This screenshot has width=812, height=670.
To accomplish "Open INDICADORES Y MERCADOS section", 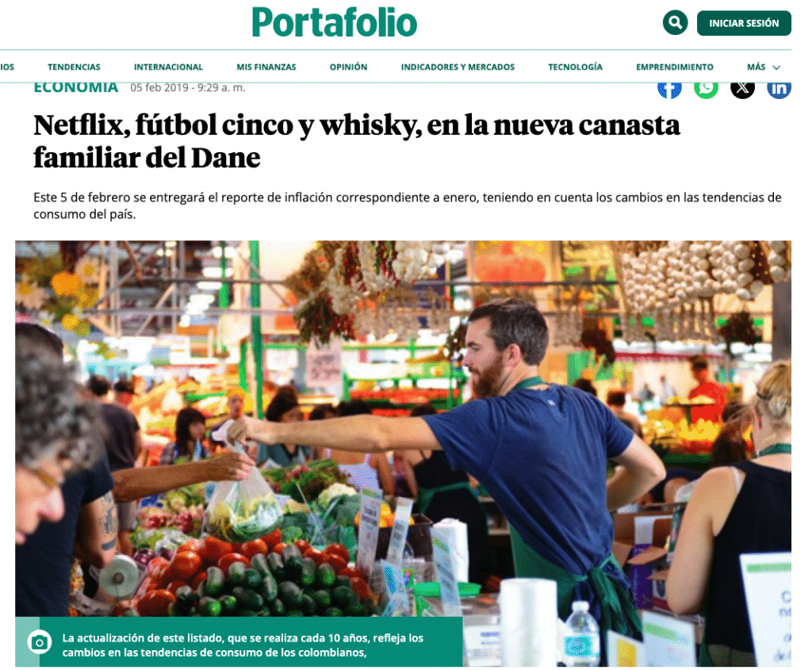I will click(x=458, y=67).
